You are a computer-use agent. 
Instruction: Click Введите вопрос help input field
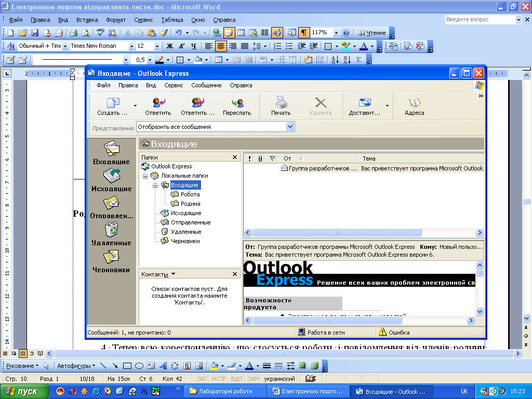(x=480, y=20)
